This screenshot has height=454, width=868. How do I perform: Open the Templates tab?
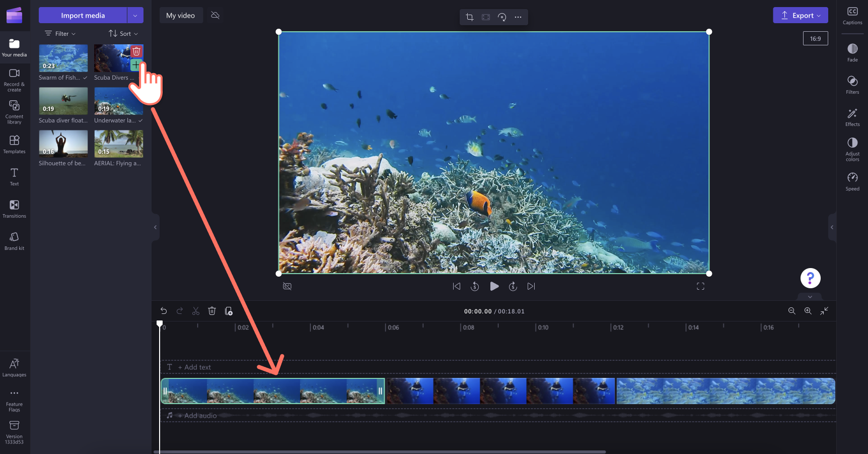coord(14,144)
